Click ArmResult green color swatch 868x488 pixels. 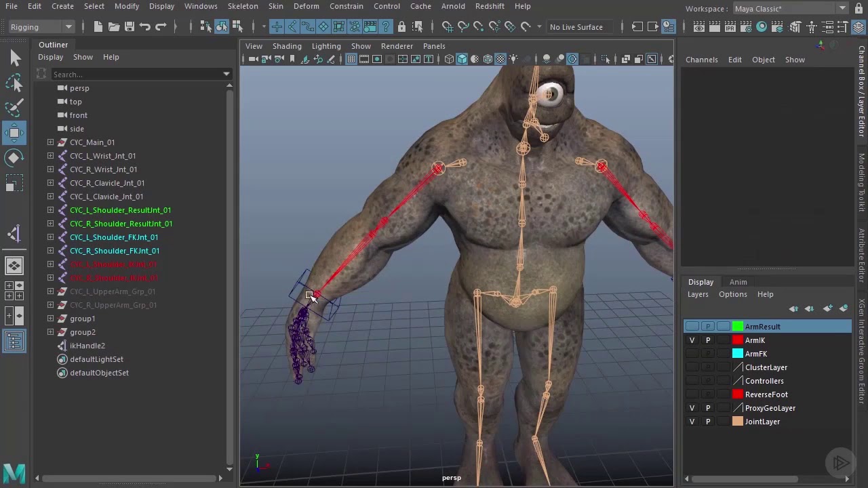click(738, 327)
